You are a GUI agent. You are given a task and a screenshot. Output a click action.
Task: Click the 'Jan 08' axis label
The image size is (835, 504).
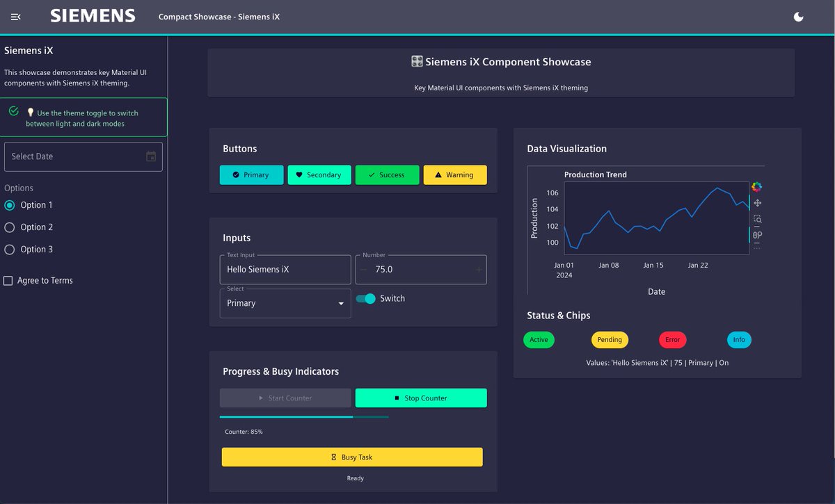609,265
